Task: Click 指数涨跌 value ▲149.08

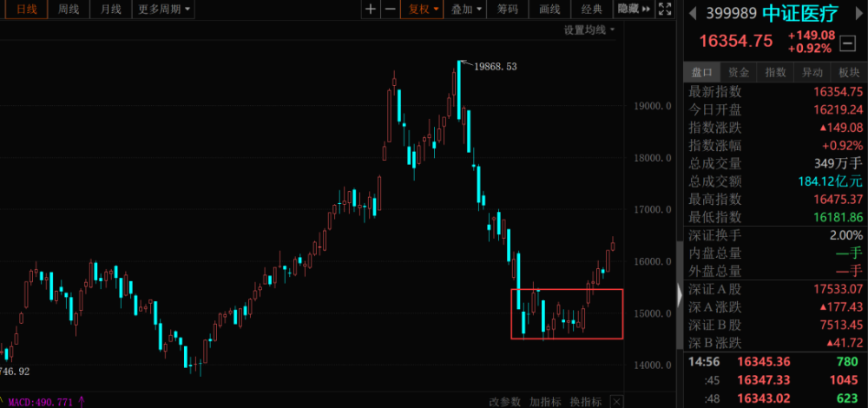Action: coord(841,128)
